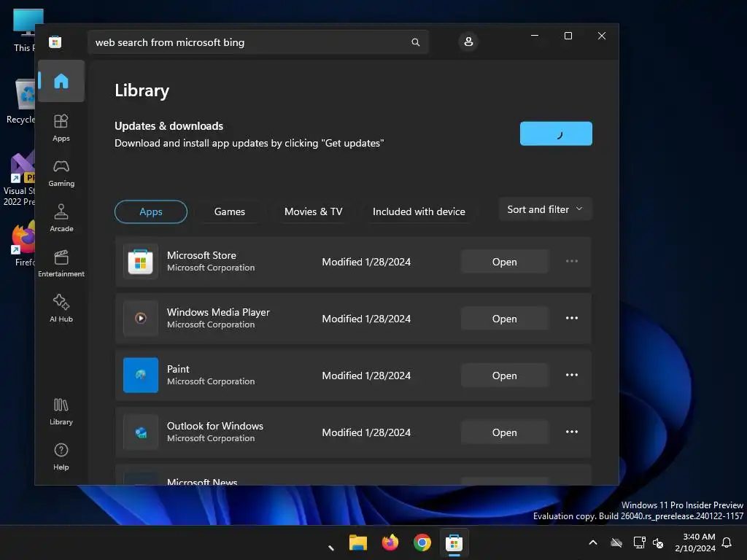
Task: Open the user account profile icon
Action: [x=468, y=42]
